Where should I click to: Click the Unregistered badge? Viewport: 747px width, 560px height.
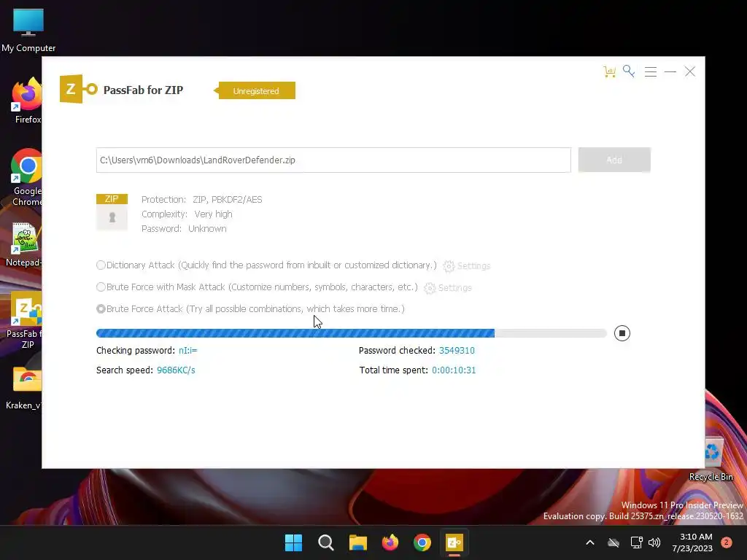click(255, 90)
